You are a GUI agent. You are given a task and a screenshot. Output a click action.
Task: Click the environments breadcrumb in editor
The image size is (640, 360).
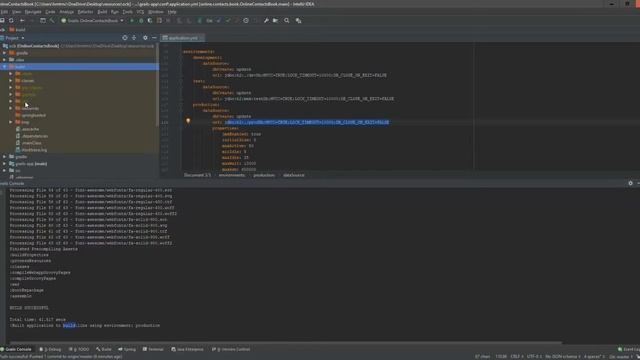pos(232,175)
